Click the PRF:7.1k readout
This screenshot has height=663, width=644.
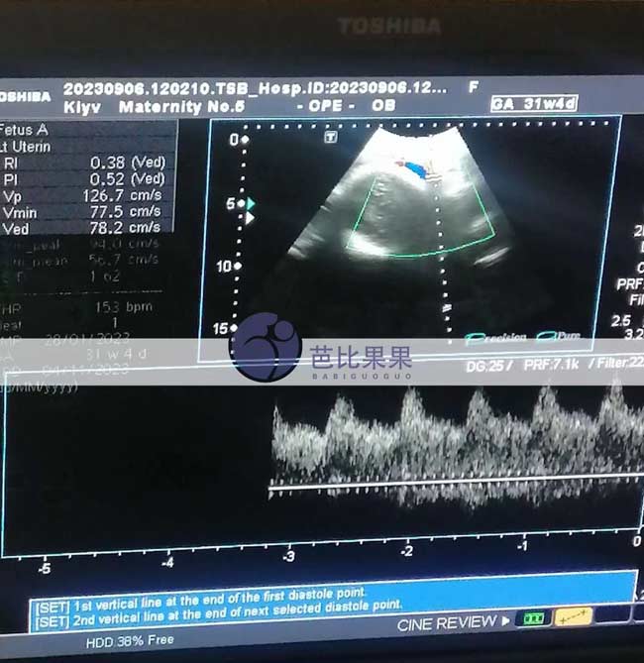point(551,365)
